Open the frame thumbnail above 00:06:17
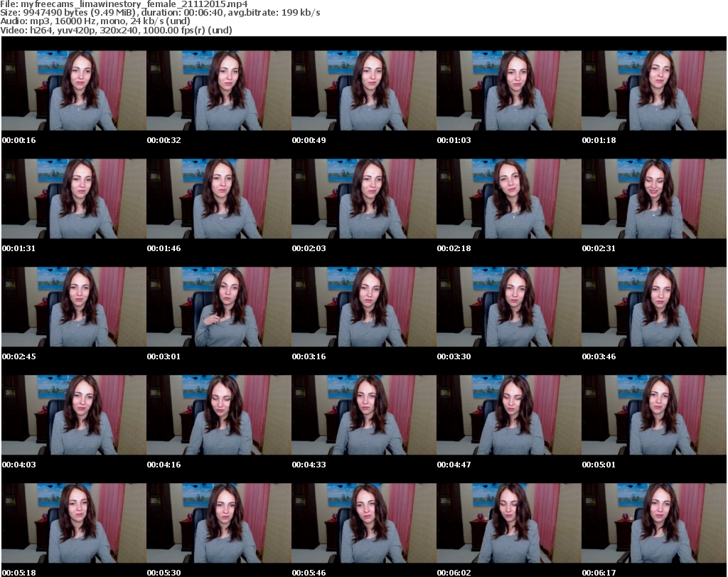This screenshot has width=728, height=577. point(654,524)
